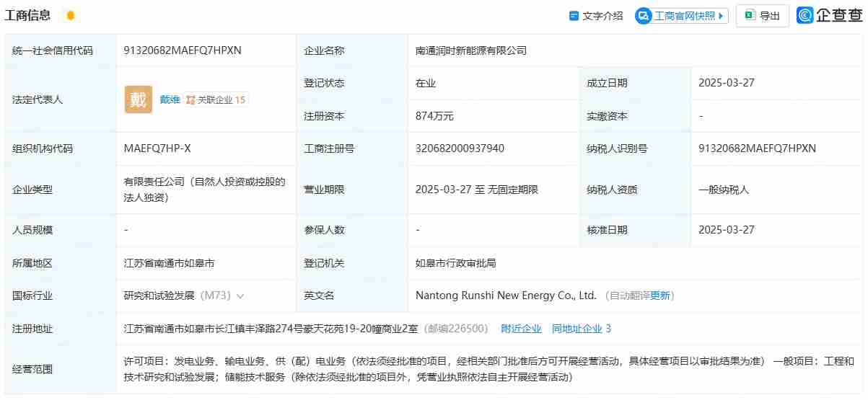868x400 pixels.
Task: Open the 工商官网快照 snapshot link
Action: pos(685,16)
